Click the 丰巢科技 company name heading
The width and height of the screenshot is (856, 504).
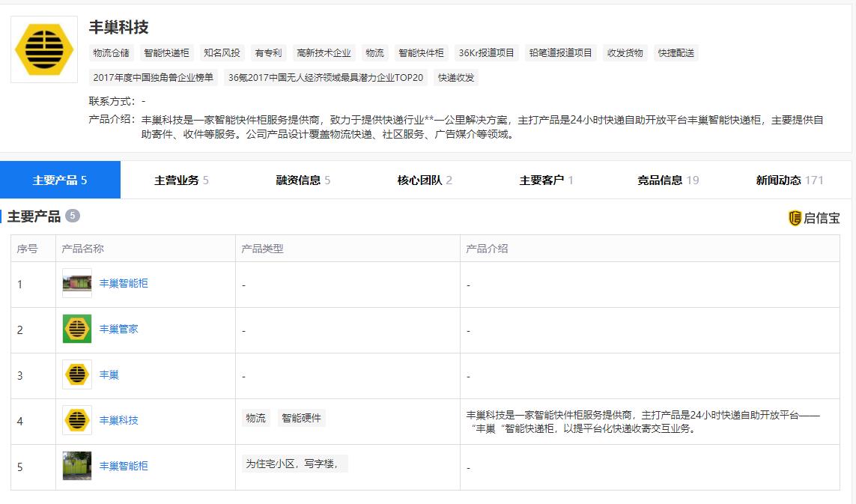tap(118, 27)
